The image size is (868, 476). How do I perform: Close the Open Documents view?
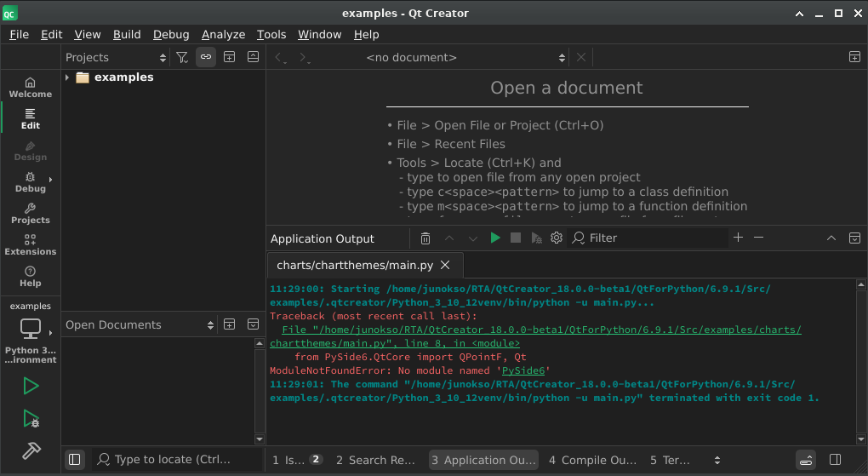253,324
